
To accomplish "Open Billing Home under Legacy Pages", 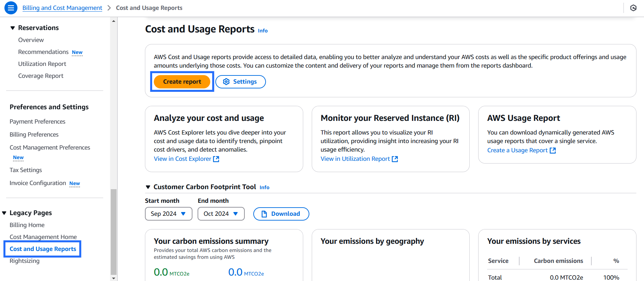I will coord(27,225).
